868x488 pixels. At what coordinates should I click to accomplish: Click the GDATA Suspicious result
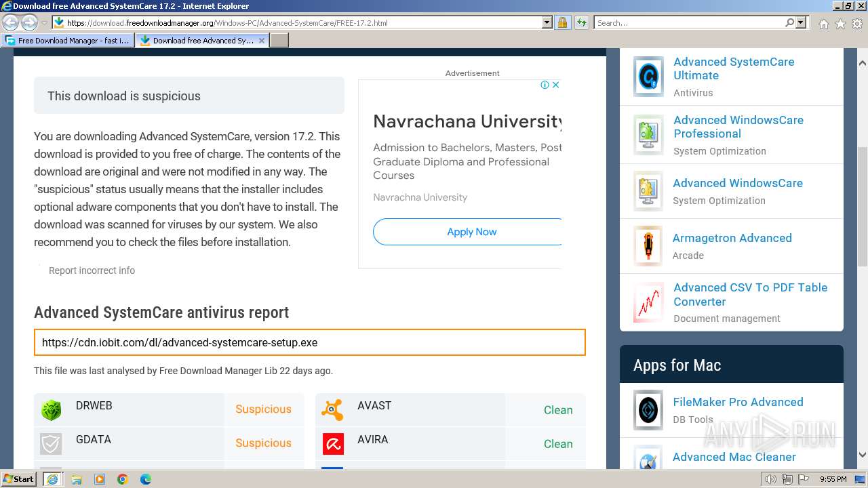tap(263, 443)
